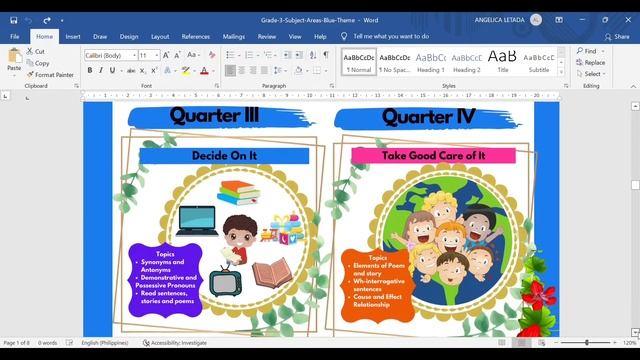Align text right

click(x=253, y=71)
